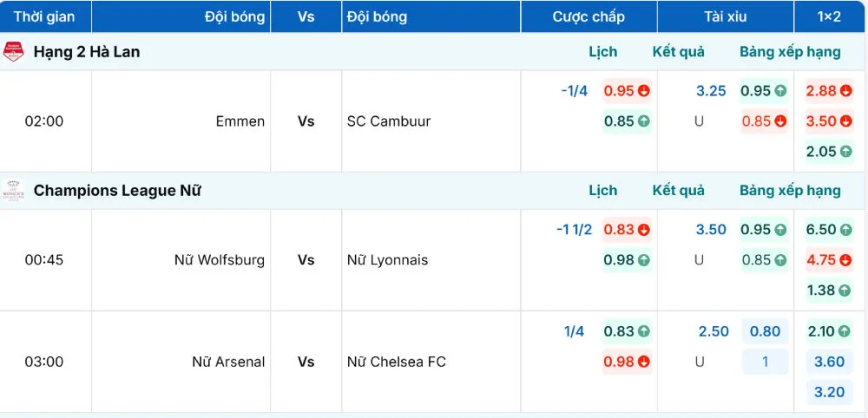
Task: Click Emmen handicap 0.95 red down arrow
Action: point(644,91)
